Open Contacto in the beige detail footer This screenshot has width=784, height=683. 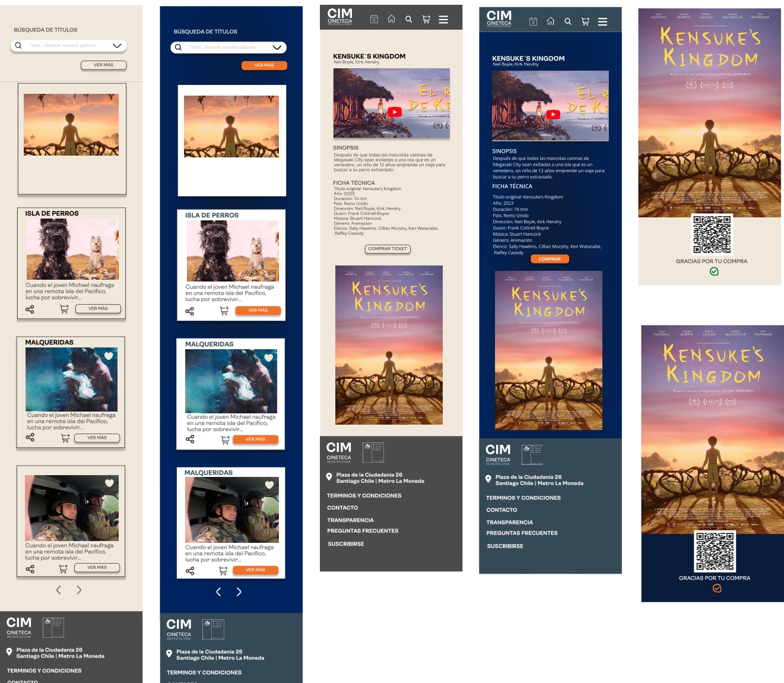[342, 508]
